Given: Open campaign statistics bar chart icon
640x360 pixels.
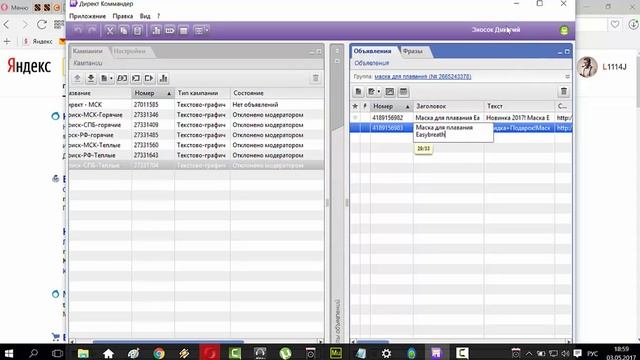Looking at the screenshot, I should coord(163,78).
